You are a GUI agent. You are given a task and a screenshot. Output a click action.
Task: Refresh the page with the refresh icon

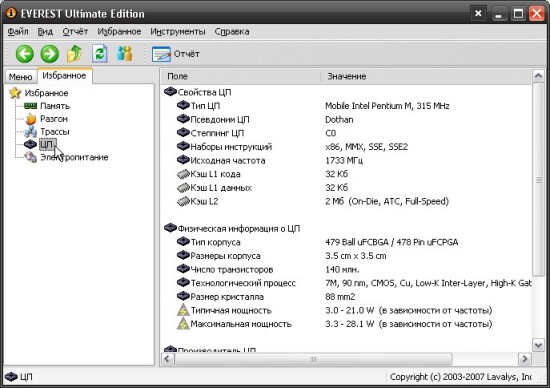point(100,54)
